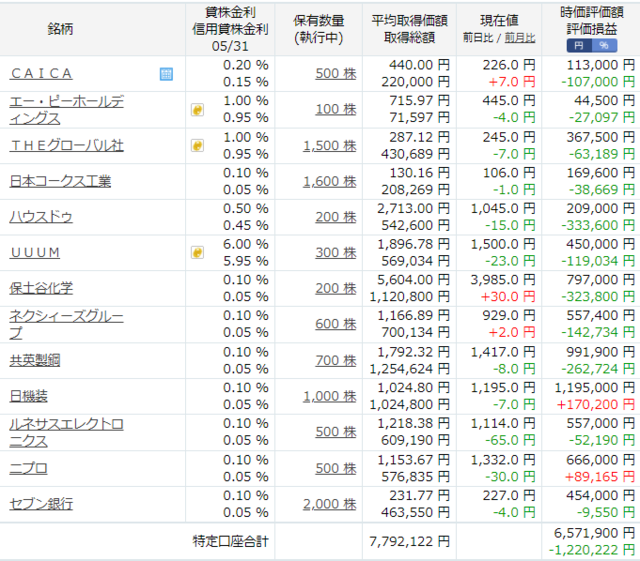Select ハウスドゥ lending rate 0.50 %
640x561 pixels.
point(246,208)
